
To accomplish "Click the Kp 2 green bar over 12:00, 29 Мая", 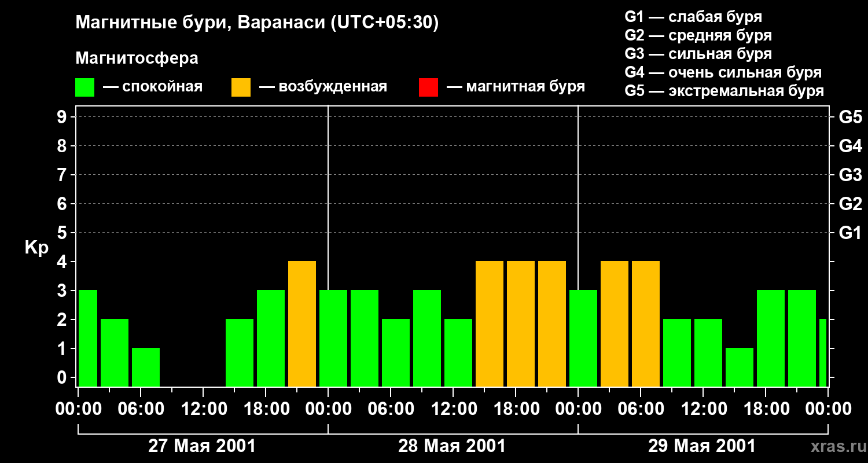I will pos(708,353).
